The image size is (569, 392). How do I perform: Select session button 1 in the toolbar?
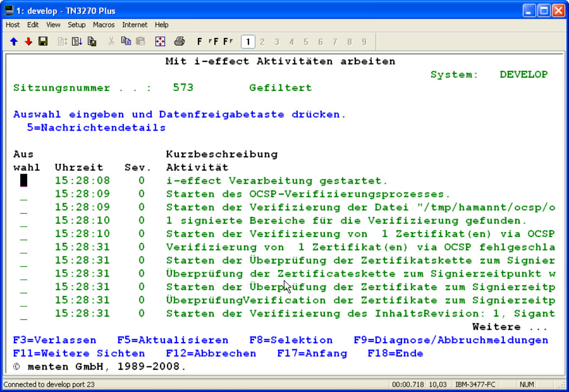247,42
